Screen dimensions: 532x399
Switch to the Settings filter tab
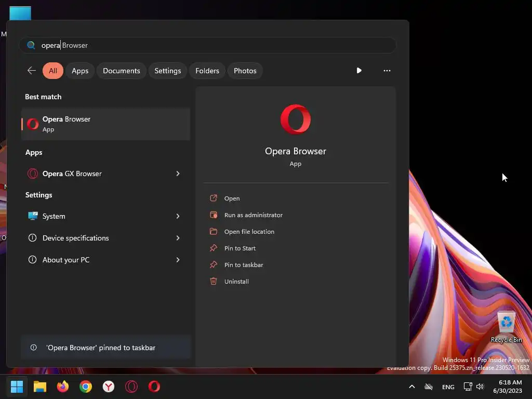point(168,71)
